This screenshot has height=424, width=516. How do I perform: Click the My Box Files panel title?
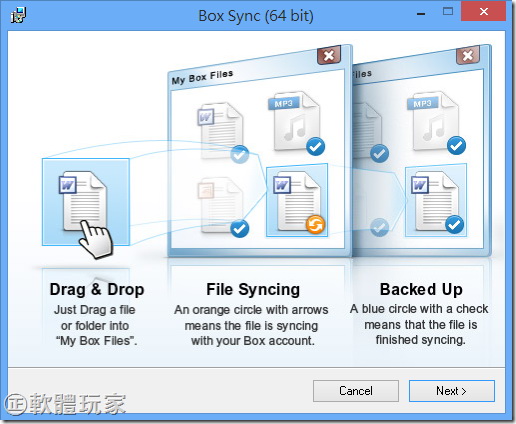[202, 77]
